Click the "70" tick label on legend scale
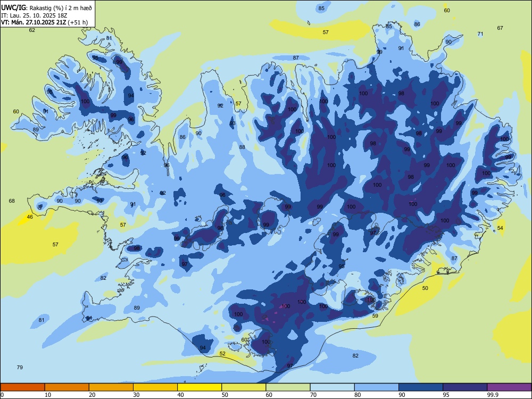 coord(313,395)
